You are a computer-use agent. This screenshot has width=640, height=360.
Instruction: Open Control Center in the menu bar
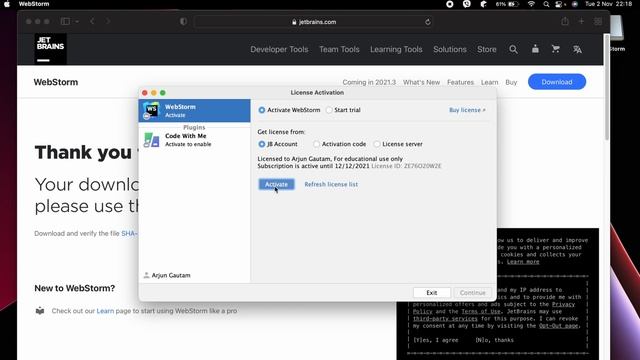point(560,4)
